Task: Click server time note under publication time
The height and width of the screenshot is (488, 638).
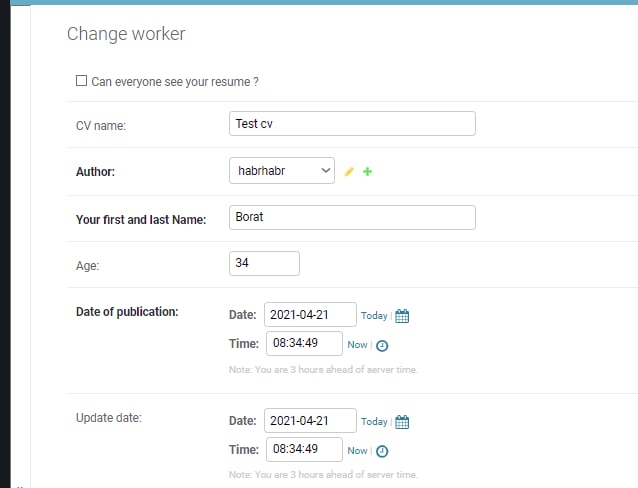Action: pyautogui.click(x=323, y=370)
